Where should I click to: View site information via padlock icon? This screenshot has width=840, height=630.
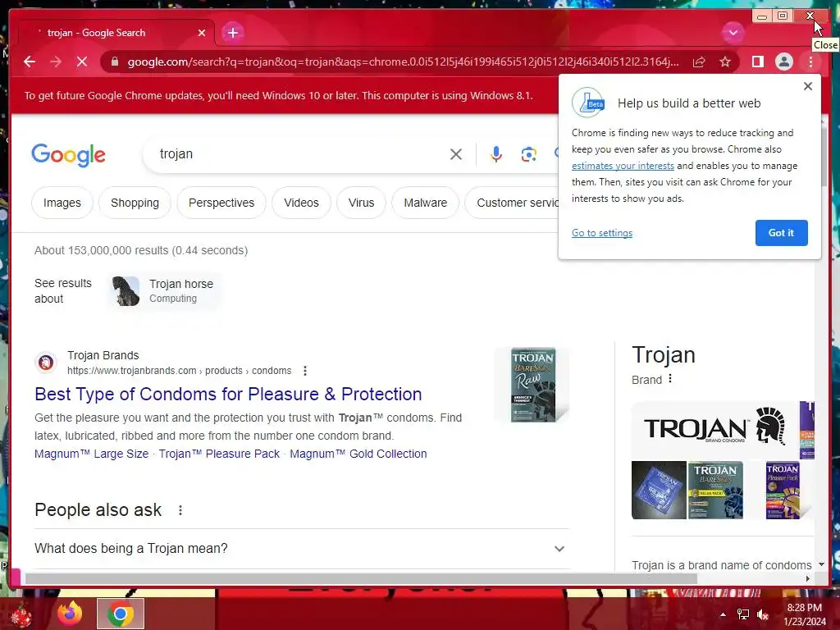pos(114,62)
